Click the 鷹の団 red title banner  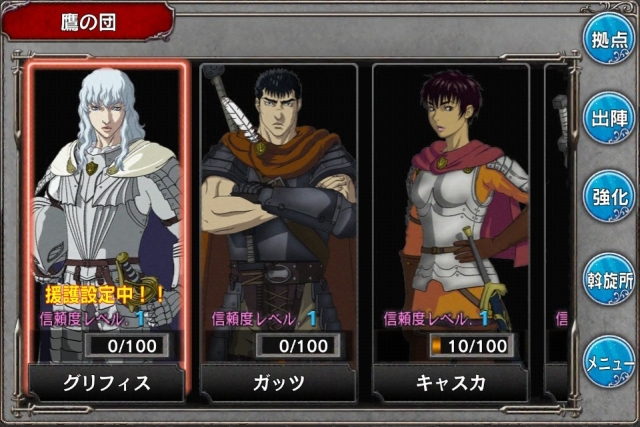(88, 22)
